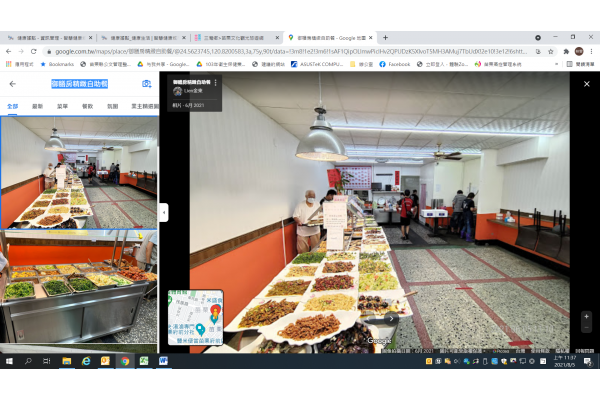Open Outlook from the taskbar

click(x=105, y=361)
